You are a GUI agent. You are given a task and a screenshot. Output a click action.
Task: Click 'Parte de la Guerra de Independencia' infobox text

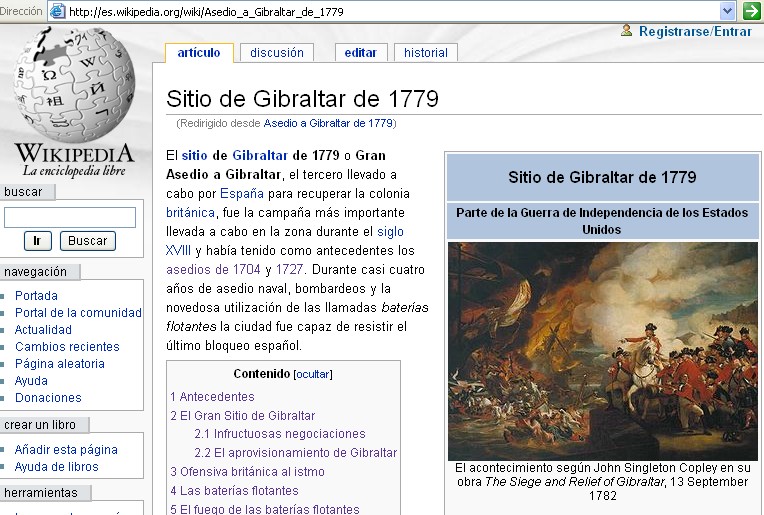(x=602, y=221)
